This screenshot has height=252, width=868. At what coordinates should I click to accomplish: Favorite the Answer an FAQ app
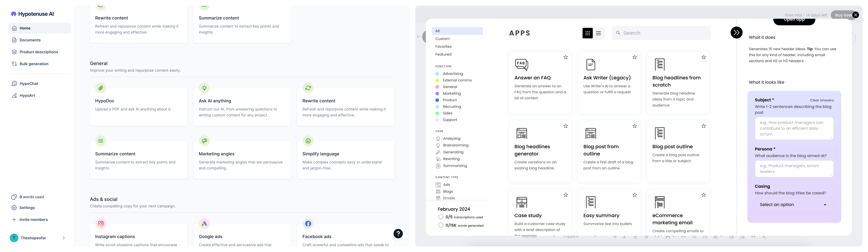pyautogui.click(x=566, y=57)
